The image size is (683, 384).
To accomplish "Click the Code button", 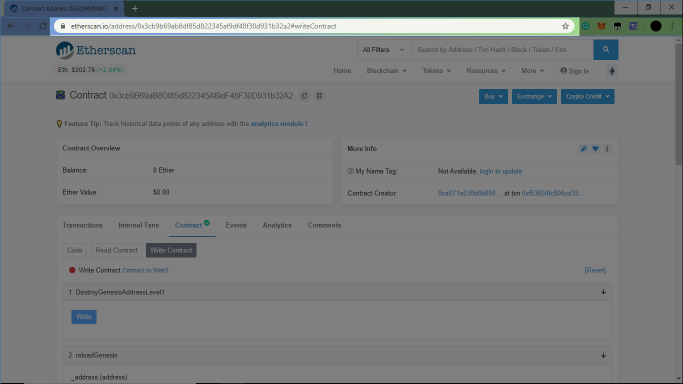I will click(x=74, y=250).
